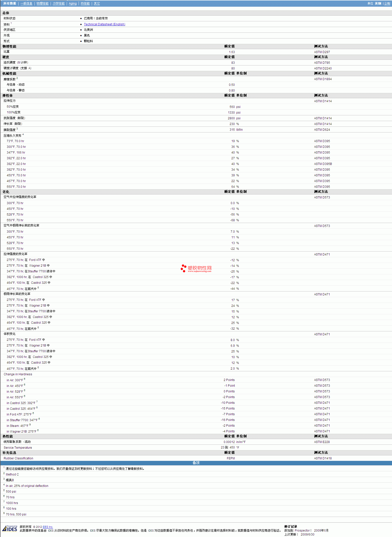Click the in Steam: 467°F row

click(196, 426)
